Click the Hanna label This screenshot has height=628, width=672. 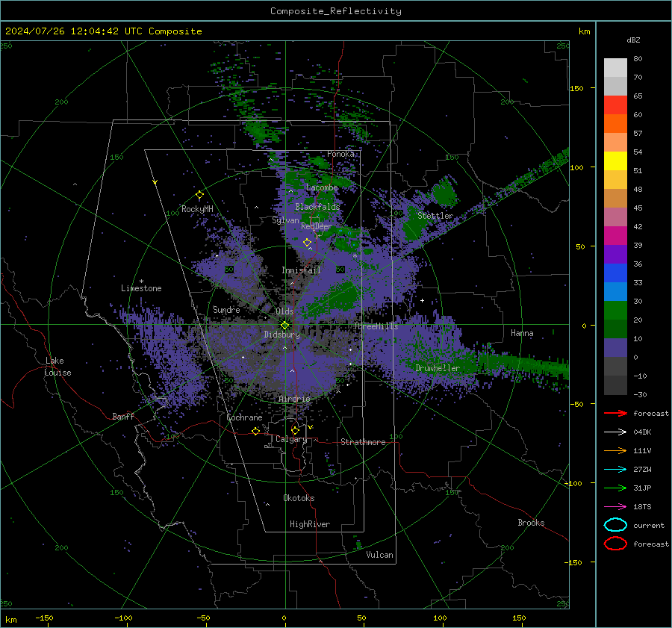(522, 333)
